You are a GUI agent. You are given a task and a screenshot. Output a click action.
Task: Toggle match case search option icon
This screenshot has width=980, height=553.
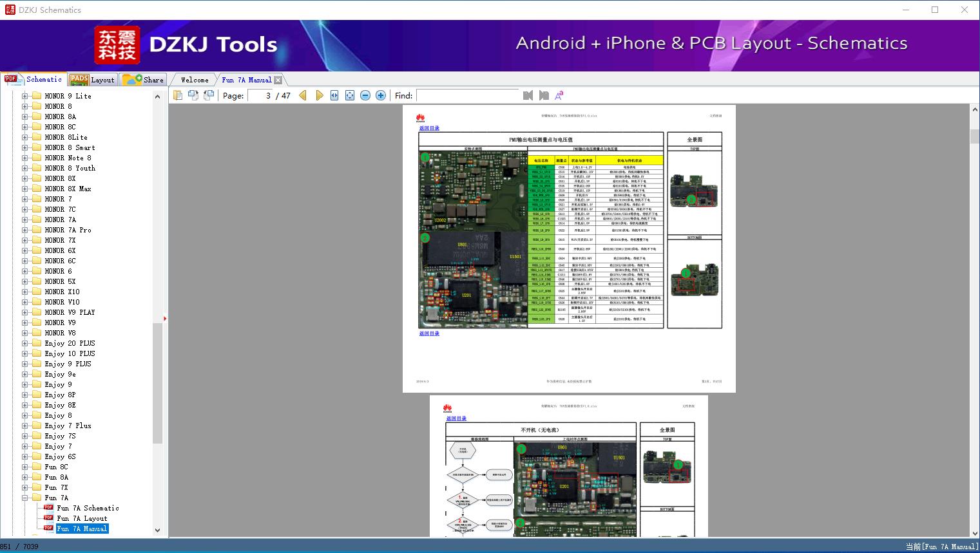[x=559, y=95]
